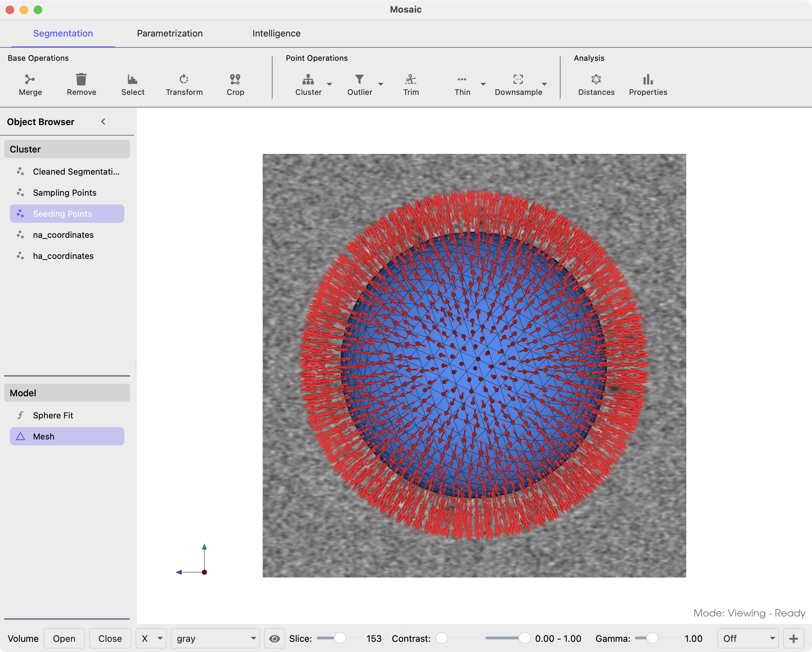The width and height of the screenshot is (812, 652).
Task: Switch to the Parametrization tab
Action: point(170,33)
